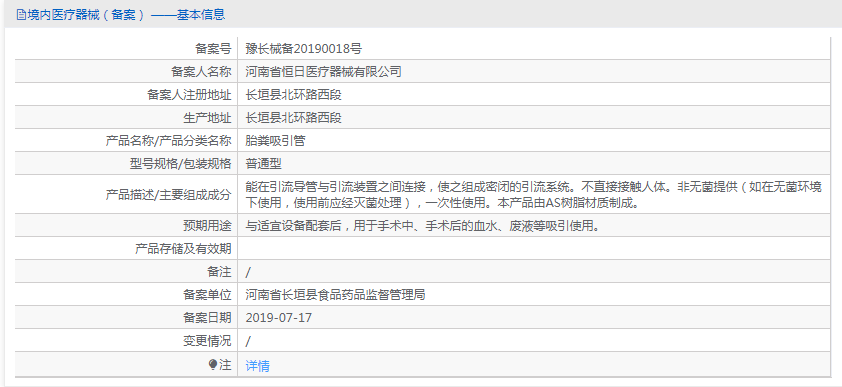Click the 备案单位 row label
This screenshot has width=842, height=387.
[x=207, y=295]
